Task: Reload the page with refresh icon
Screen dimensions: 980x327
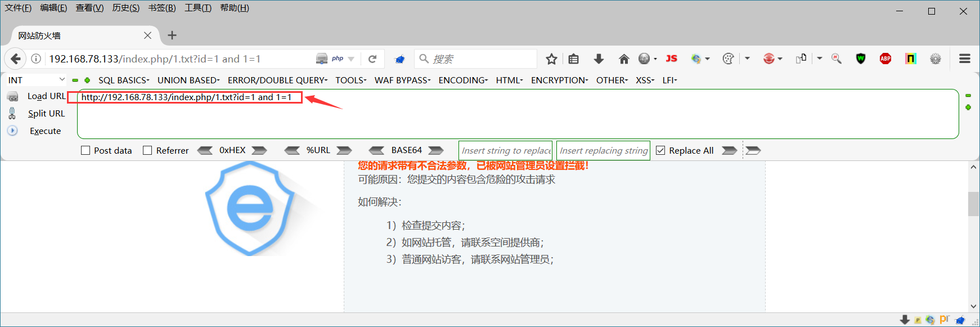Action: tap(372, 59)
